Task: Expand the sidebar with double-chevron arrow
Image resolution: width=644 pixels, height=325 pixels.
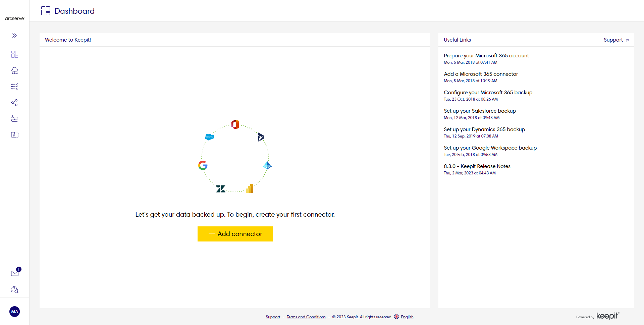Action: pos(14,36)
